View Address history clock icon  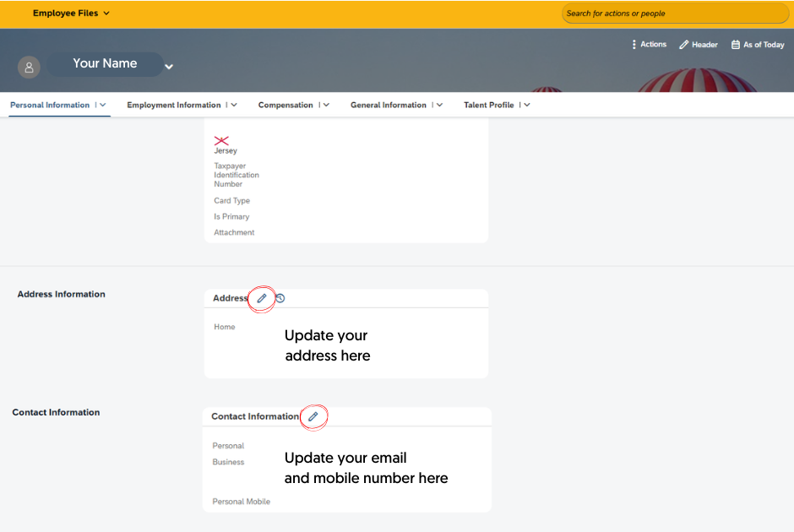coord(280,298)
